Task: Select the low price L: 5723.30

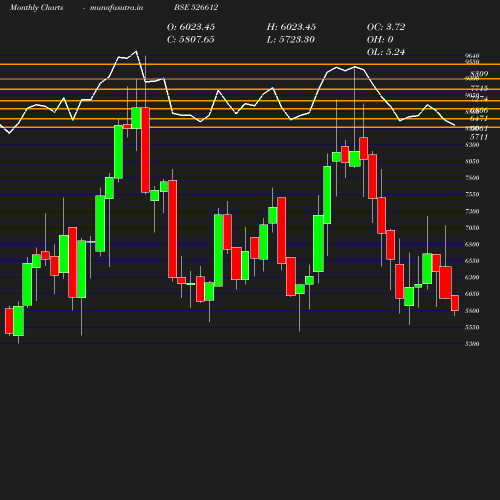Action: pos(290,39)
